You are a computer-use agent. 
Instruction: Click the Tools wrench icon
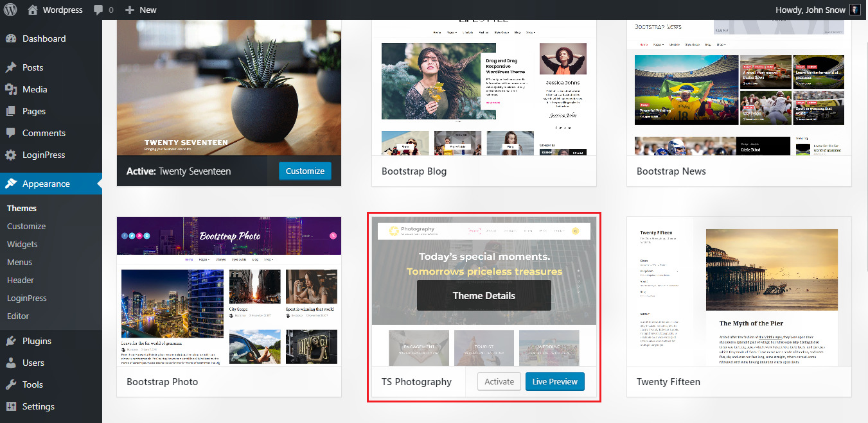click(x=11, y=384)
